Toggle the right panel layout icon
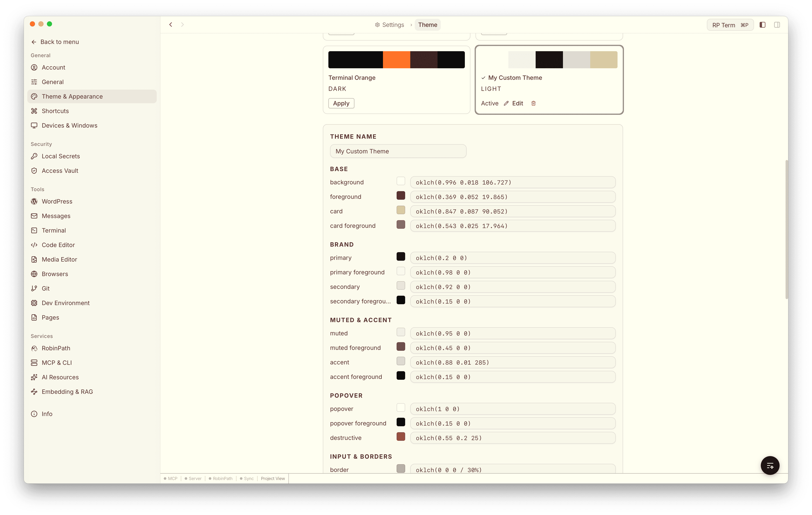This screenshot has height=515, width=812. pyautogui.click(x=777, y=25)
